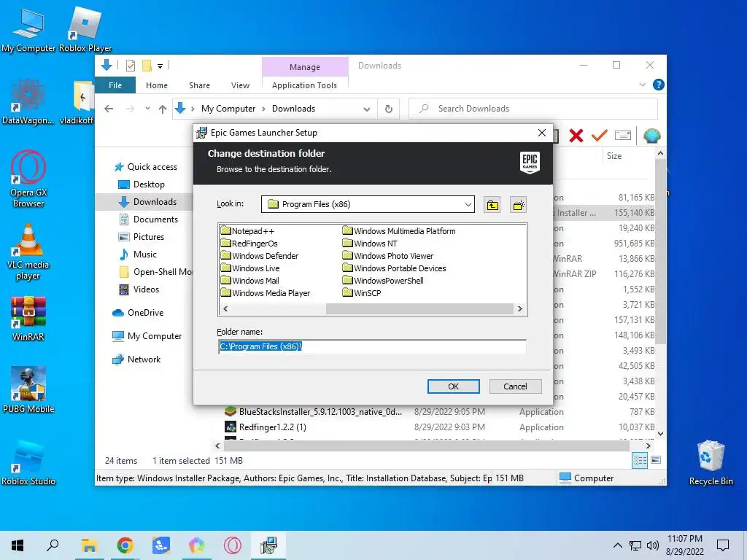Viewport: 747px width, 560px height.
Task: Select the RedFingerOs folder
Action: (249, 244)
